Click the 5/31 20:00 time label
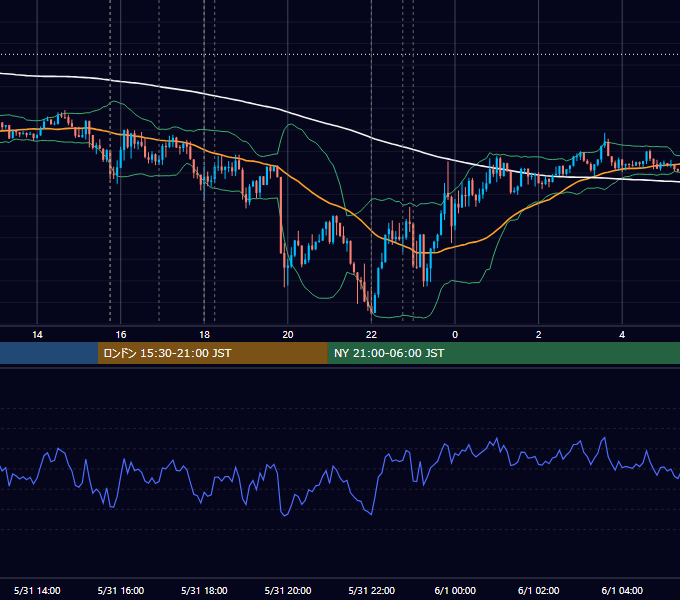Image resolution: width=680 pixels, height=600 pixels. point(288,590)
